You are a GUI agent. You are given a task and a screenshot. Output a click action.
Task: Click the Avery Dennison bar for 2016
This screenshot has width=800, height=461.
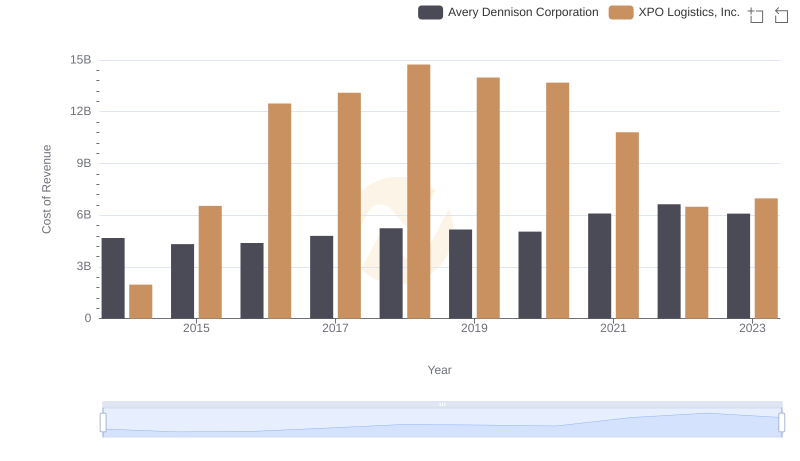coord(252,280)
